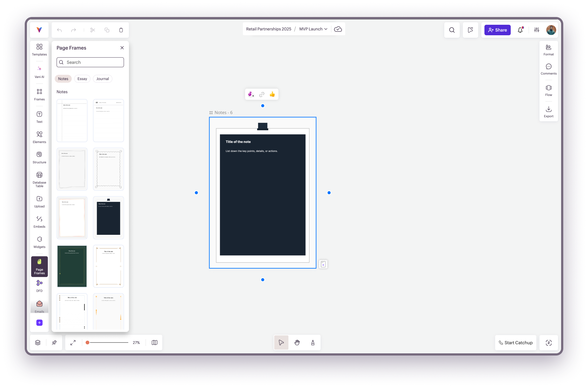Viewport: 588px width, 388px height.
Task: Open Retail Partnerships 2025 breadcrumb
Action: tap(269, 29)
